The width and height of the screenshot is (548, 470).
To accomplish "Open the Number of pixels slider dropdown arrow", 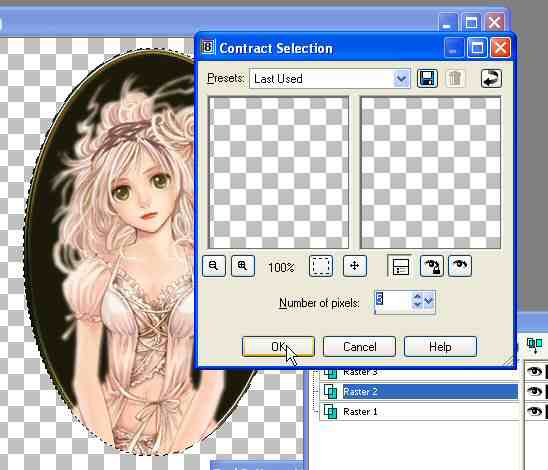I will click(428, 301).
